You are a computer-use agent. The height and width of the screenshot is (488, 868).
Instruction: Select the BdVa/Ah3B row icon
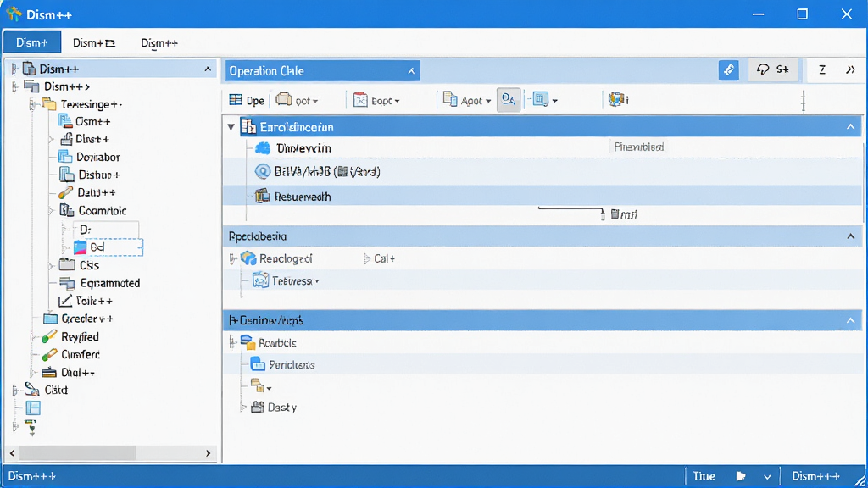[x=262, y=171]
